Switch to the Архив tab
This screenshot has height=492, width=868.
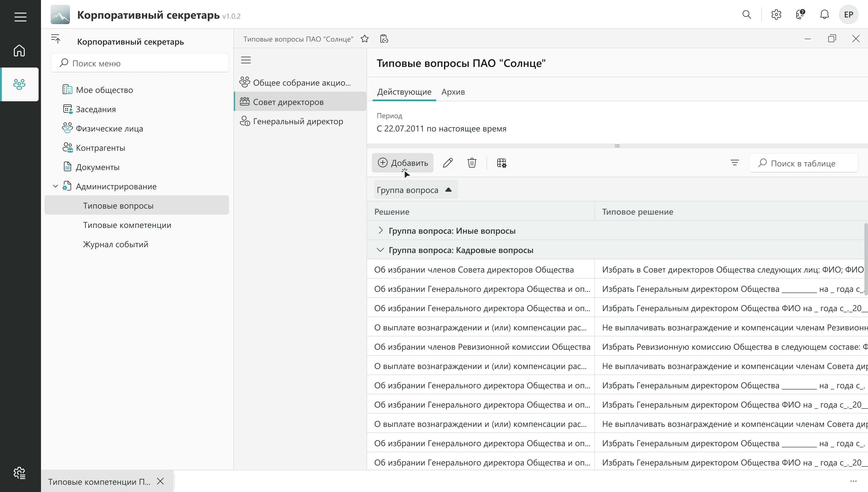[x=453, y=92]
